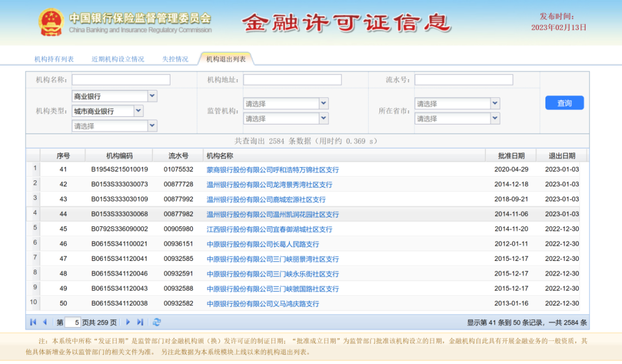Viewport: 622px width, 364px height.
Task: Advance with the next-page arrow icon
Action: (x=128, y=321)
